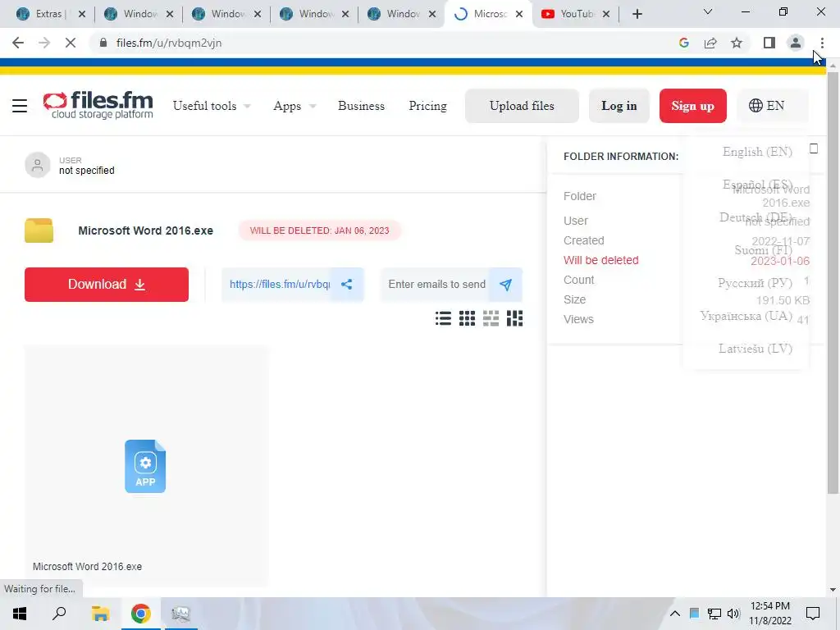840x630 pixels.
Task: Click the files.fm logo
Action: click(98, 104)
